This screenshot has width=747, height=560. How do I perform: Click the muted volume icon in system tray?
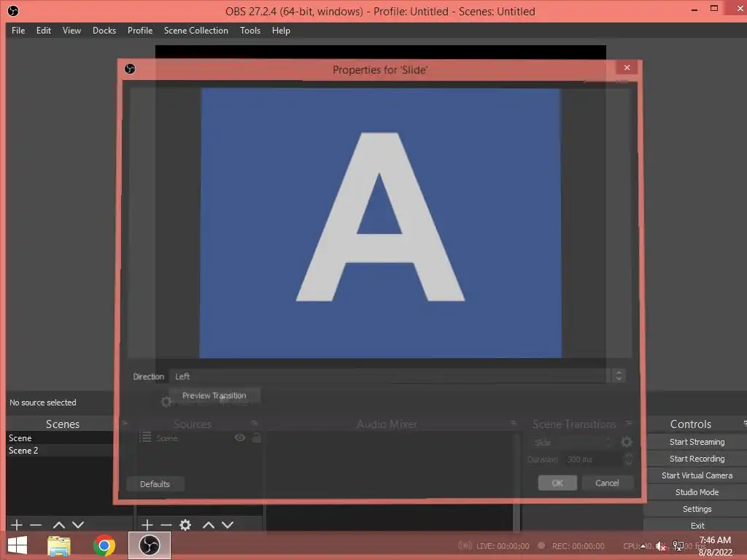[x=661, y=546]
